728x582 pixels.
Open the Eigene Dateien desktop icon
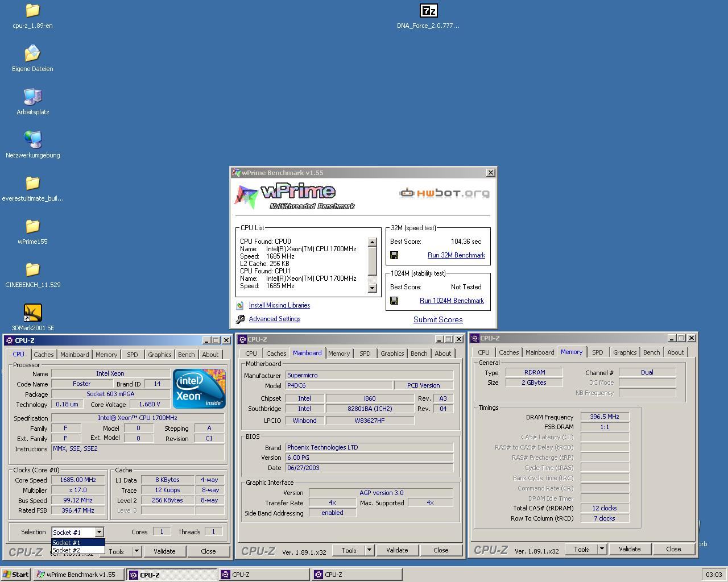(x=32, y=54)
